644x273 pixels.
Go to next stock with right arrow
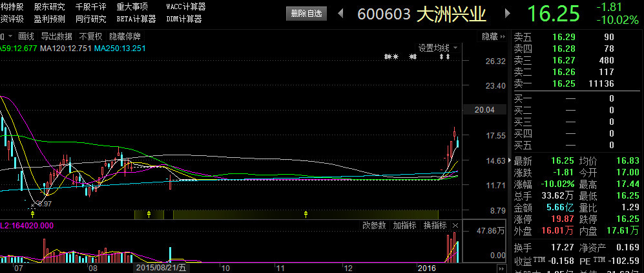[507, 14]
